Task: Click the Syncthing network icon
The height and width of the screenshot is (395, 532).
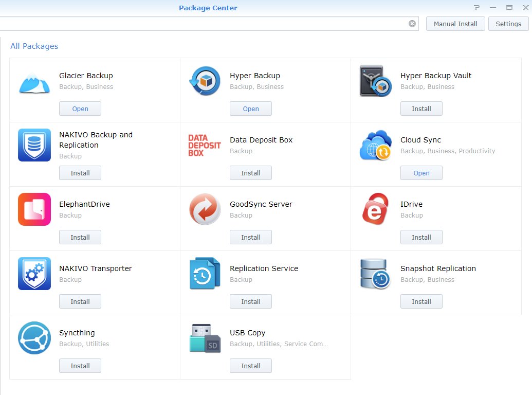Action: [x=34, y=338]
